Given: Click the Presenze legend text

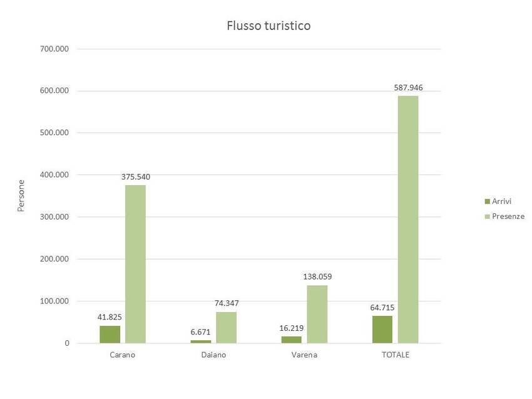Looking at the screenshot, I should pyautogui.click(x=508, y=216).
